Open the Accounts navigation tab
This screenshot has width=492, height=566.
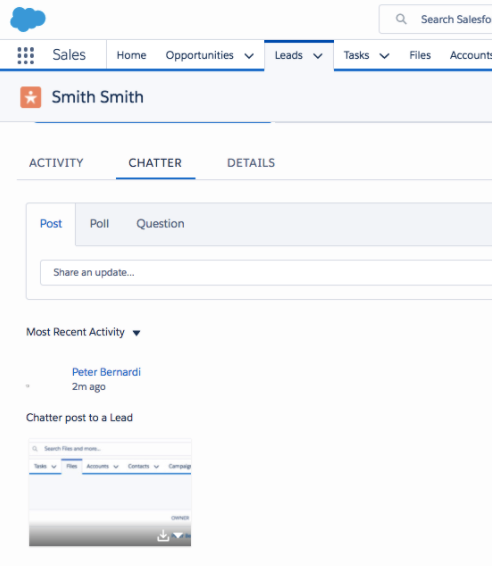pyautogui.click(x=471, y=55)
